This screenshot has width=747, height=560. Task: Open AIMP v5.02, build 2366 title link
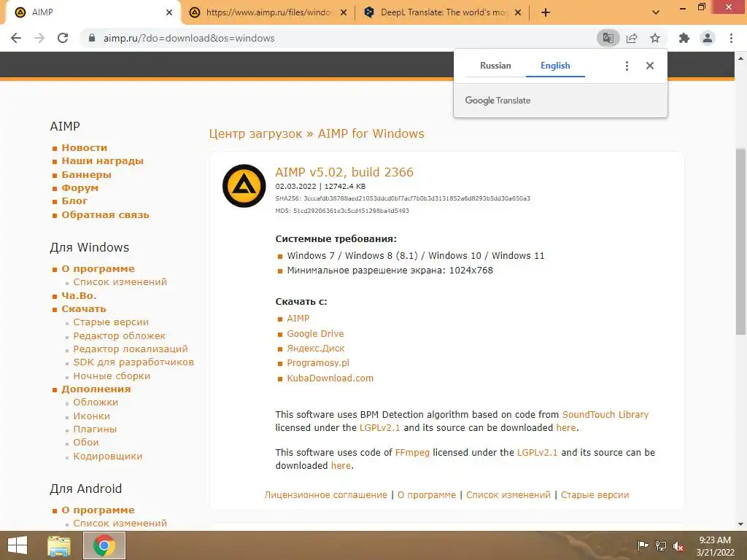[344, 172]
